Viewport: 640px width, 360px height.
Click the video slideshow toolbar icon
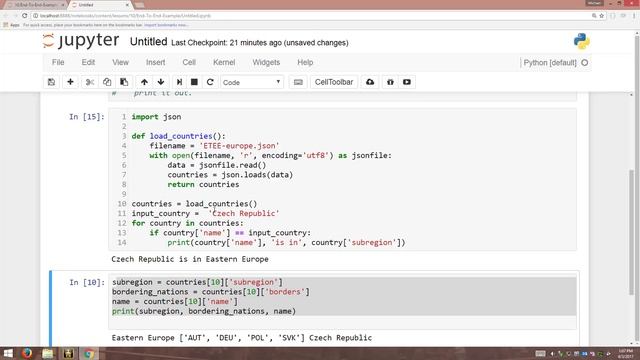pyautogui.click(x=407, y=82)
